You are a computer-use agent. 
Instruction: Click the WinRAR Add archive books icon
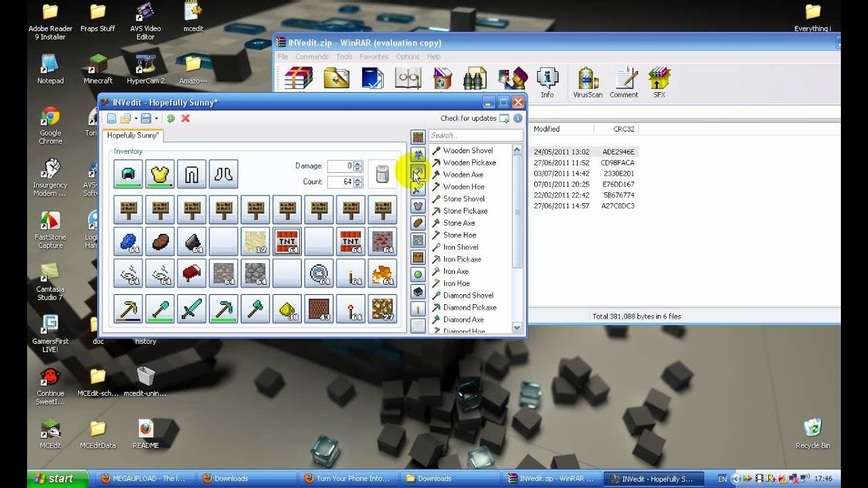point(298,78)
